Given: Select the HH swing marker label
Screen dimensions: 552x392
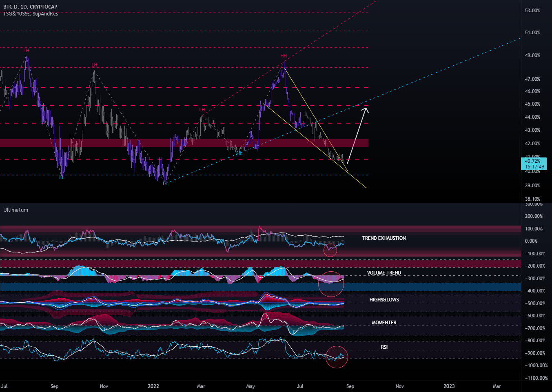Looking at the screenshot, I should 284,56.
